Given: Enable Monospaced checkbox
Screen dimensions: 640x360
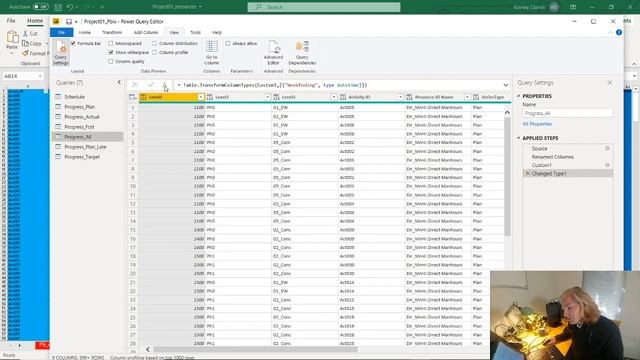Looking at the screenshot, I should click(111, 43).
